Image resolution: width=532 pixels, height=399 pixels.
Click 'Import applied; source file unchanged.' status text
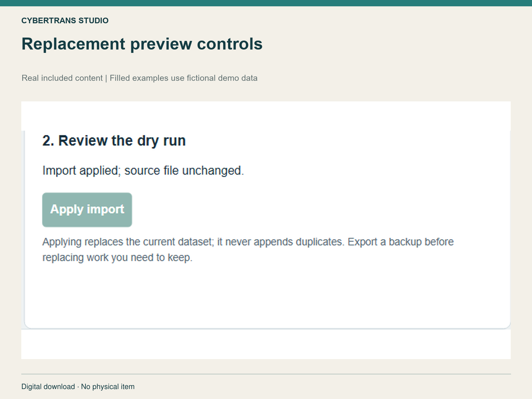[x=143, y=171]
